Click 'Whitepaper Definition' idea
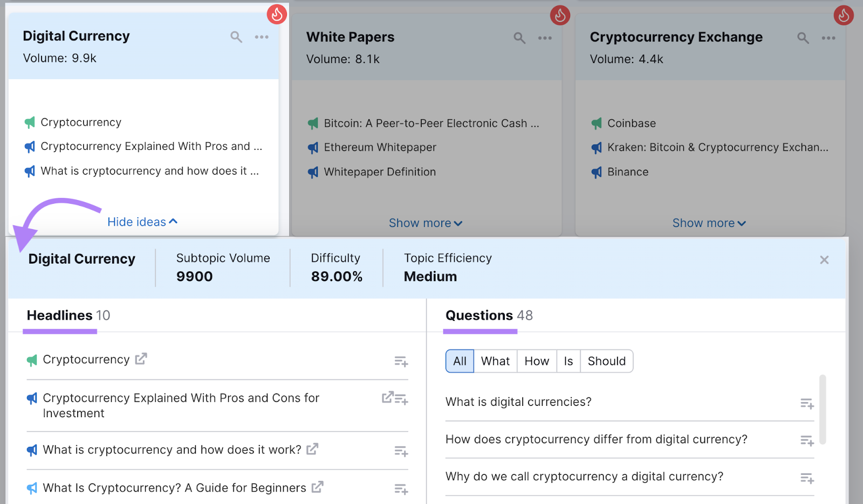The image size is (863, 504). tap(380, 172)
